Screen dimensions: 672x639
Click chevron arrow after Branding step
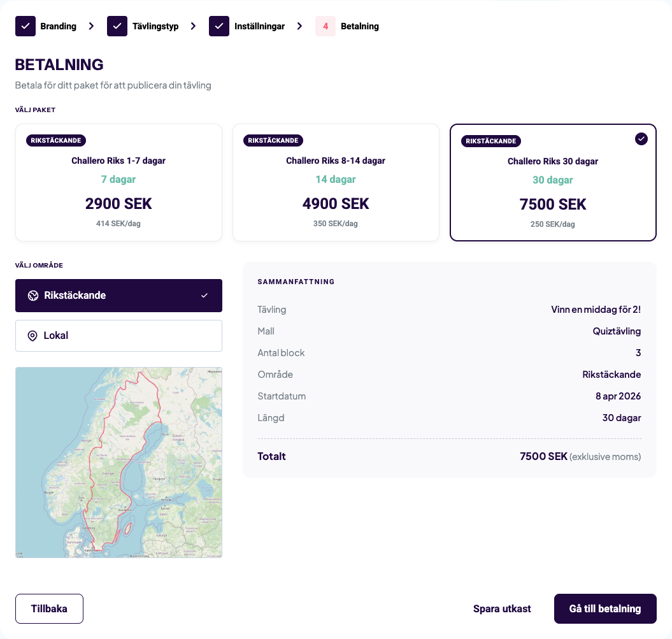coord(92,26)
